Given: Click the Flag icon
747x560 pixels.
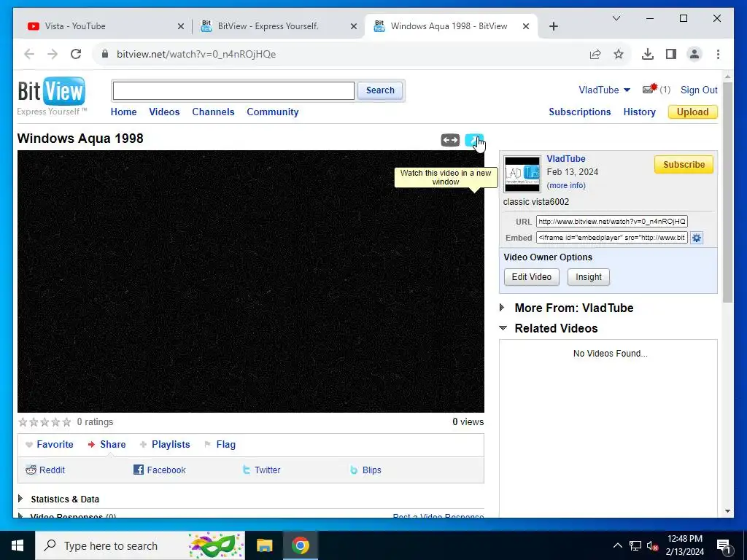Looking at the screenshot, I should (207, 445).
